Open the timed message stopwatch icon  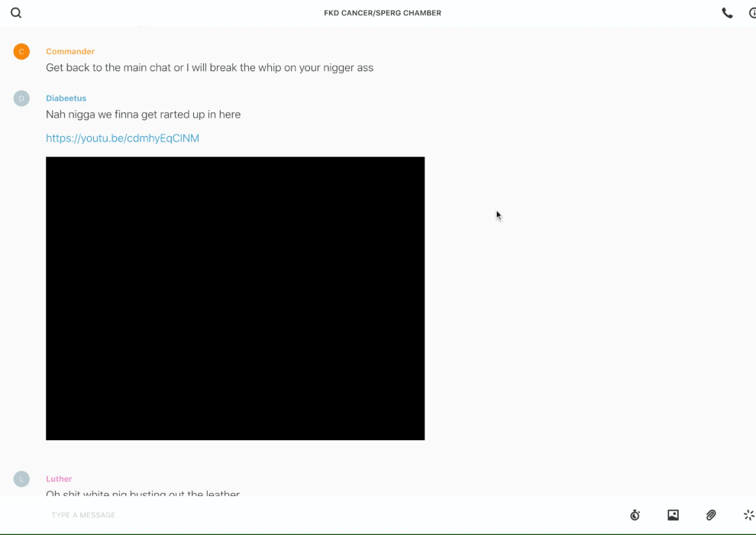(x=635, y=515)
